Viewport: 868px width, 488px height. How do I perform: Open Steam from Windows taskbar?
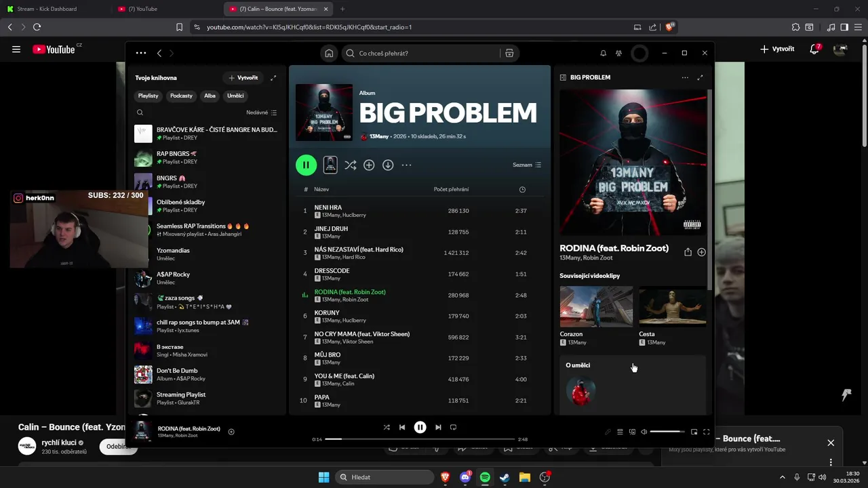(x=505, y=477)
